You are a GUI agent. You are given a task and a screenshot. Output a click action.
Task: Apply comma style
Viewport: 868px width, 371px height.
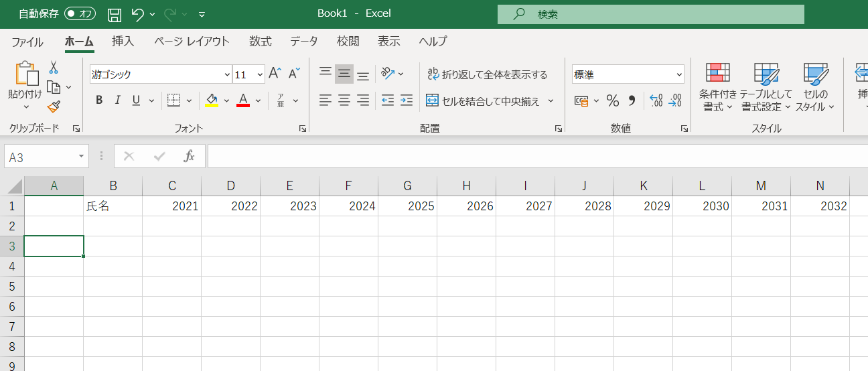631,101
